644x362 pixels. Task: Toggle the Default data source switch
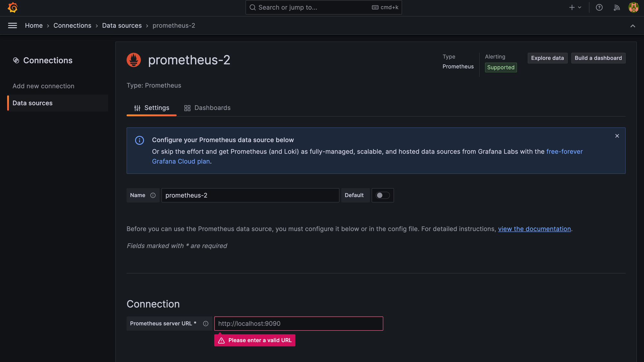tap(383, 195)
